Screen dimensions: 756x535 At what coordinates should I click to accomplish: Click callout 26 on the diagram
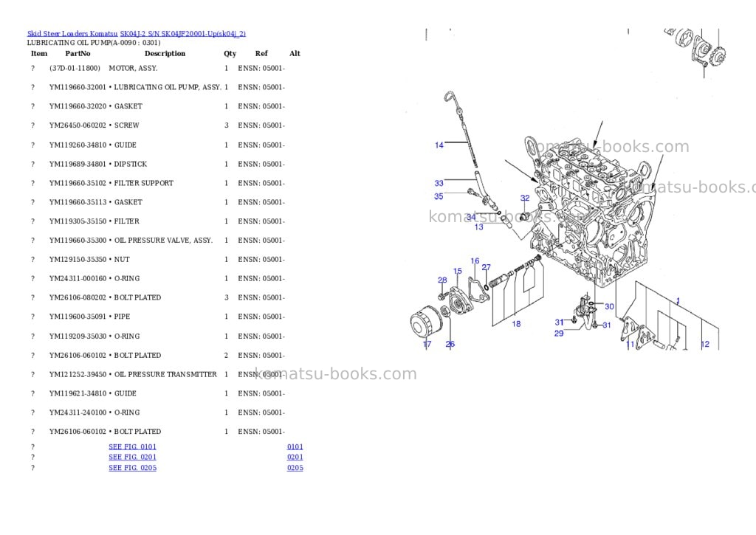[x=450, y=344]
